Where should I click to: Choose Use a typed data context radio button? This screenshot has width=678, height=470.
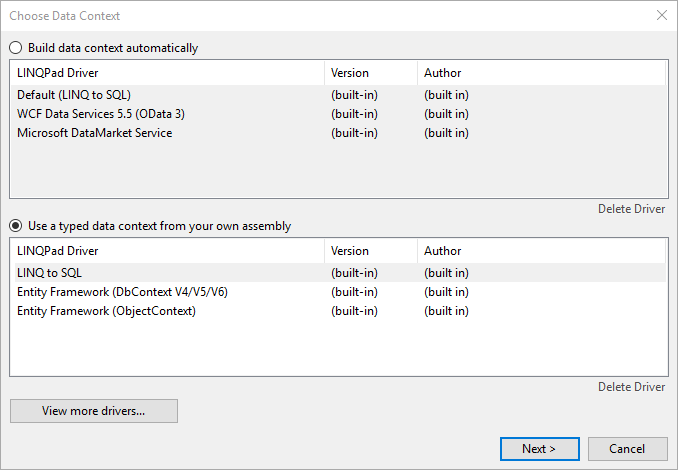point(16,226)
